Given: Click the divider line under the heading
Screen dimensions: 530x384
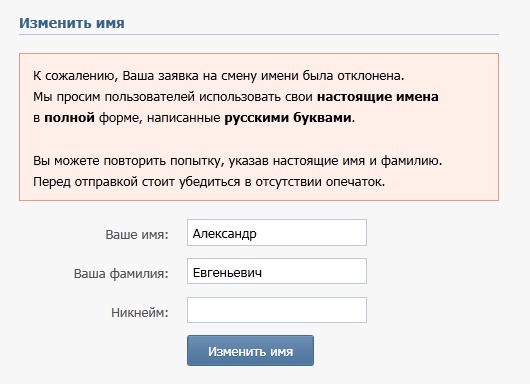Looking at the screenshot, I should click(x=259, y=34).
